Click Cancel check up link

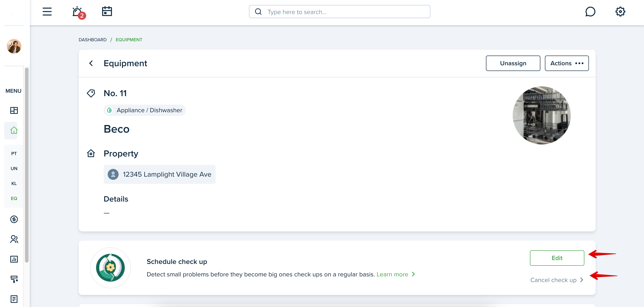tap(557, 280)
